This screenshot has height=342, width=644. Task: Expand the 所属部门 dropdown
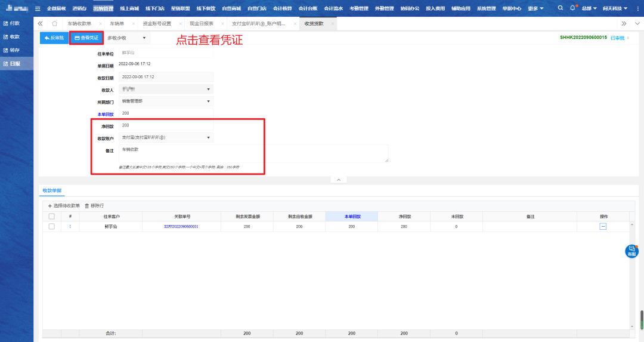208,101
